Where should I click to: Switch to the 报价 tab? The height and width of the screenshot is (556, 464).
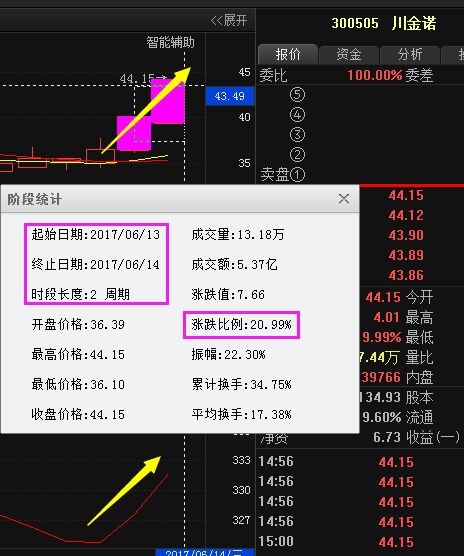[x=288, y=54]
